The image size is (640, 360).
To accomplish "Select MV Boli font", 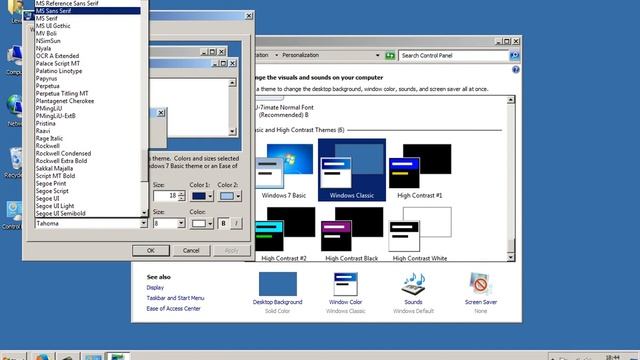I will (x=46, y=33).
